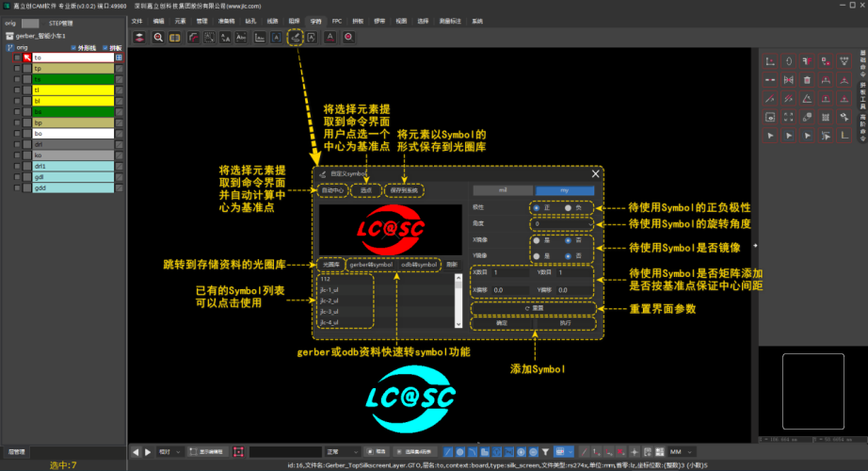Viewport: 868px width, 471px height.
Task: Open the odb to symbol tab
Action: pyautogui.click(x=419, y=265)
